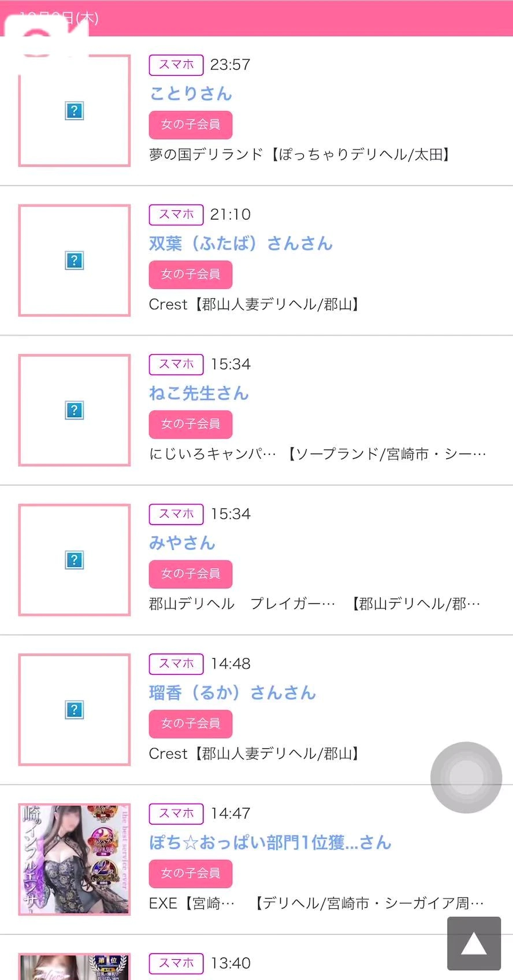Click スマホ tag next to 14:48
This screenshot has width=513, height=980.
coord(176,664)
